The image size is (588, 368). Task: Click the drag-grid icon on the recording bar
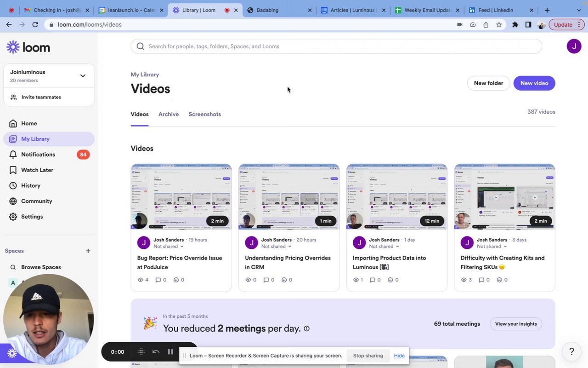[141, 351]
